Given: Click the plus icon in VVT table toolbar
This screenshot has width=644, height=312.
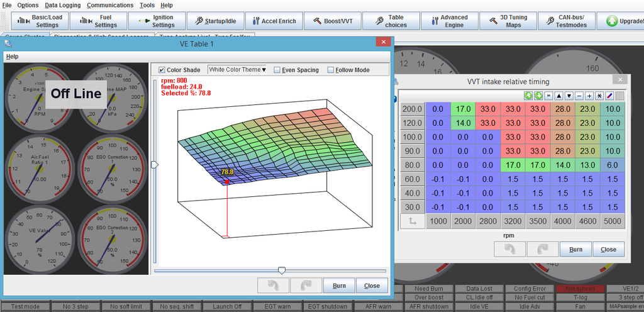Looking at the screenshot, I should (589, 96).
